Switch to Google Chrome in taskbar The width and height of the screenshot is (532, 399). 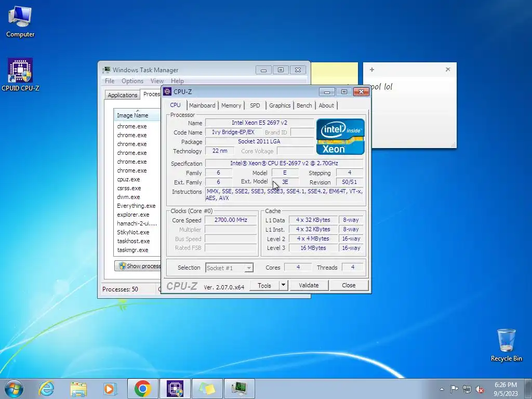click(x=142, y=389)
